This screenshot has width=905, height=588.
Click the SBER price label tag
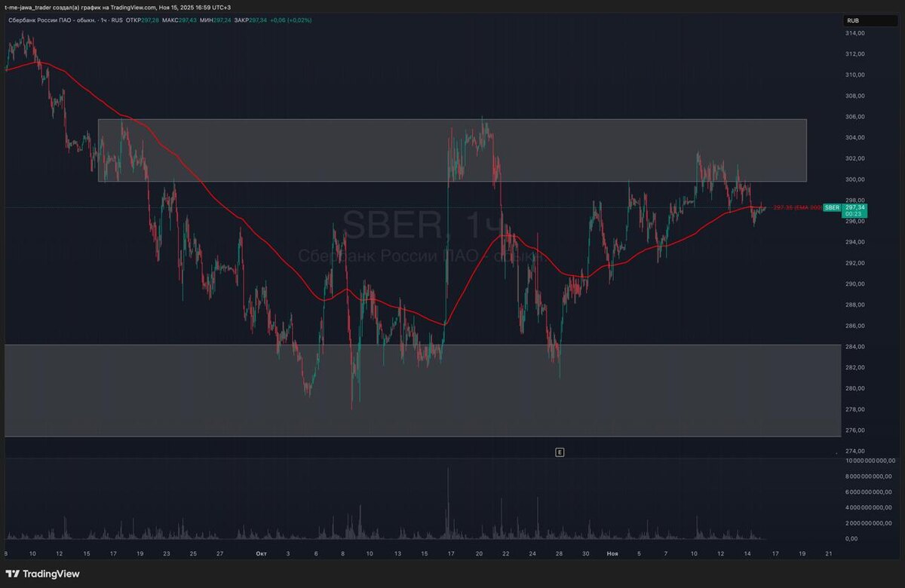tap(832, 207)
